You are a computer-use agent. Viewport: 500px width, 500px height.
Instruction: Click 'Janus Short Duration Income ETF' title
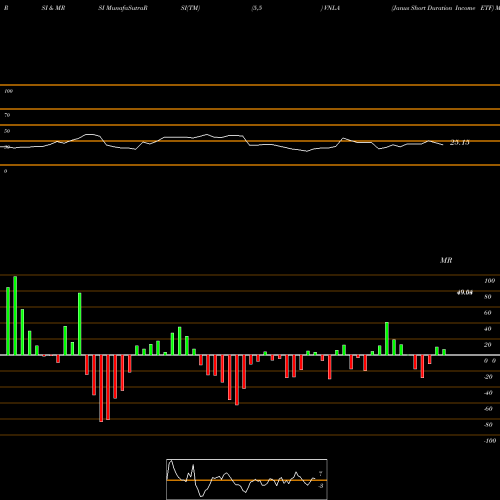pyautogui.click(x=442, y=8)
